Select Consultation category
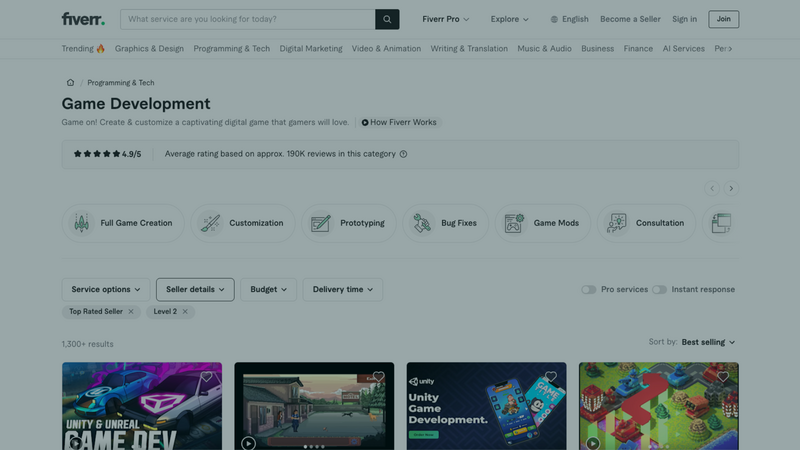The image size is (800, 450). 646,223
